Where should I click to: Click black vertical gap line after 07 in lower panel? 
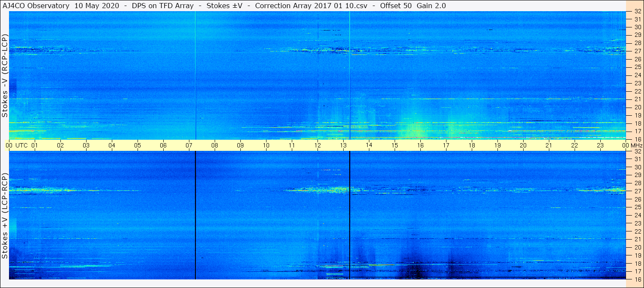[195, 215]
